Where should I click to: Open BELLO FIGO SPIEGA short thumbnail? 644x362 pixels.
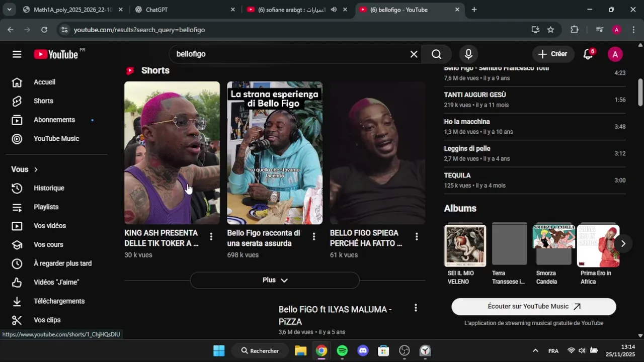pyautogui.click(x=377, y=153)
